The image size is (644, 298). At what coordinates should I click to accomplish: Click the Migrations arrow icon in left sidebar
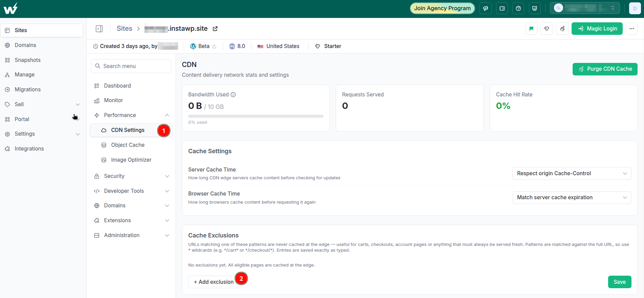(x=7, y=90)
